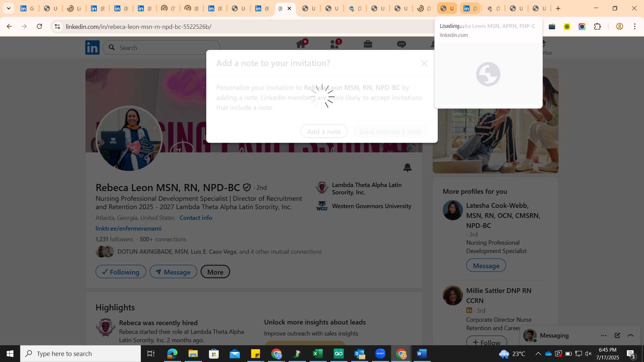Open Messaging speech bubble icon in navbar
Viewport: 644px width, 362px height.
coord(401,44)
